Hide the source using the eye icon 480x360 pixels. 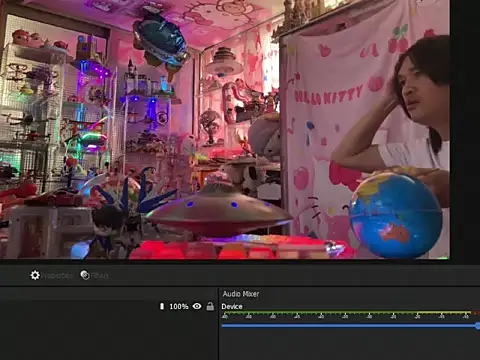click(x=197, y=306)
